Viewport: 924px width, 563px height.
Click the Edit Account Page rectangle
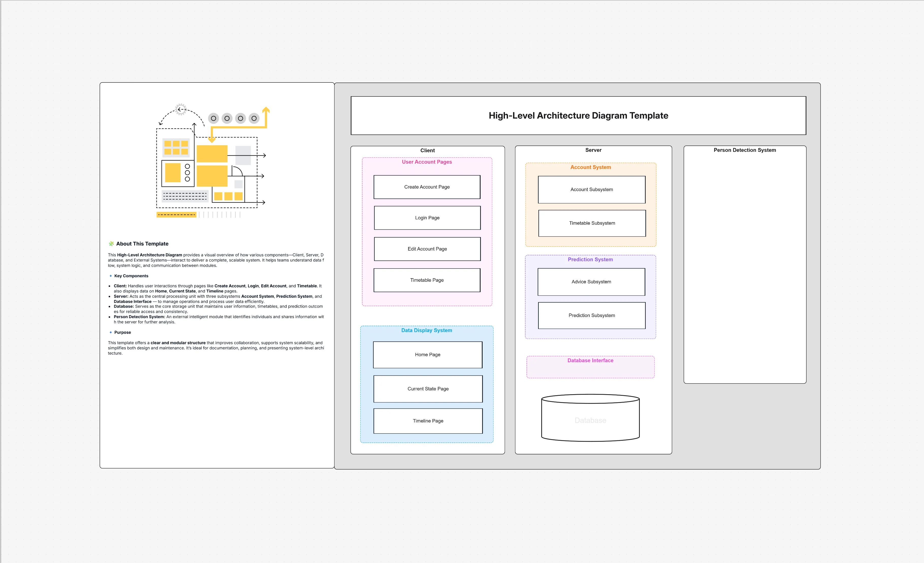tap(427, 249)
